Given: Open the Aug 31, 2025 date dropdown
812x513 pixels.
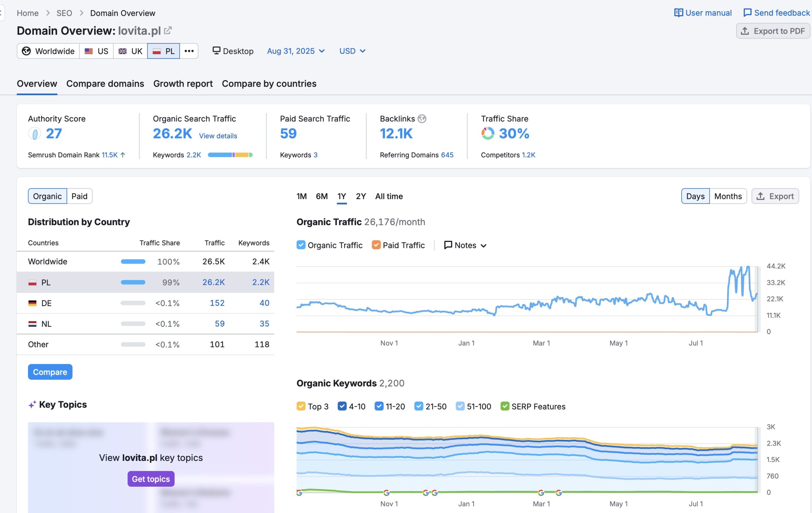Looking at the screenshot, I should pos(296,51).
